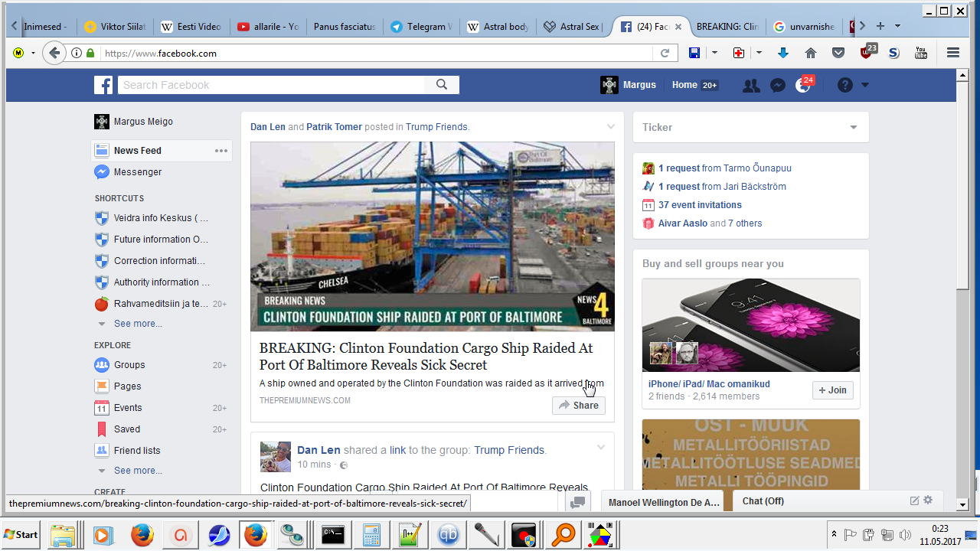The image size is (980, 551).
Task: Share the Clinton Foundation article
Action: coord(579,406)
